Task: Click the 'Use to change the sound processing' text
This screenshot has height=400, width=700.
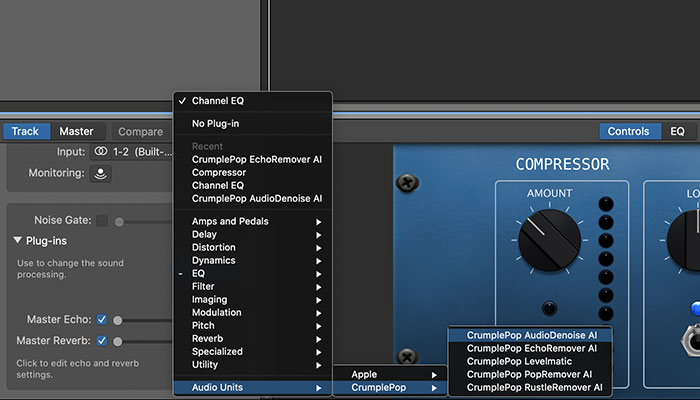Action: pos(70,269)
